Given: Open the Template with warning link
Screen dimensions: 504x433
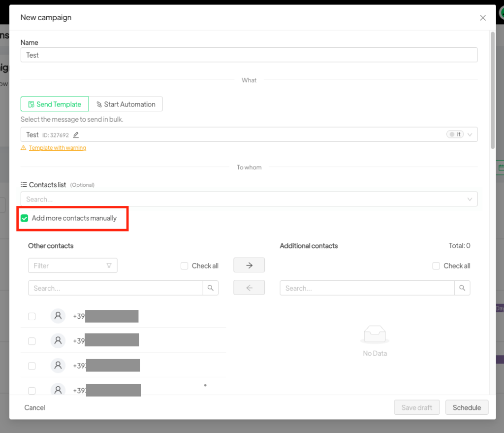Looking at the screenshot, I should [57, 148].
